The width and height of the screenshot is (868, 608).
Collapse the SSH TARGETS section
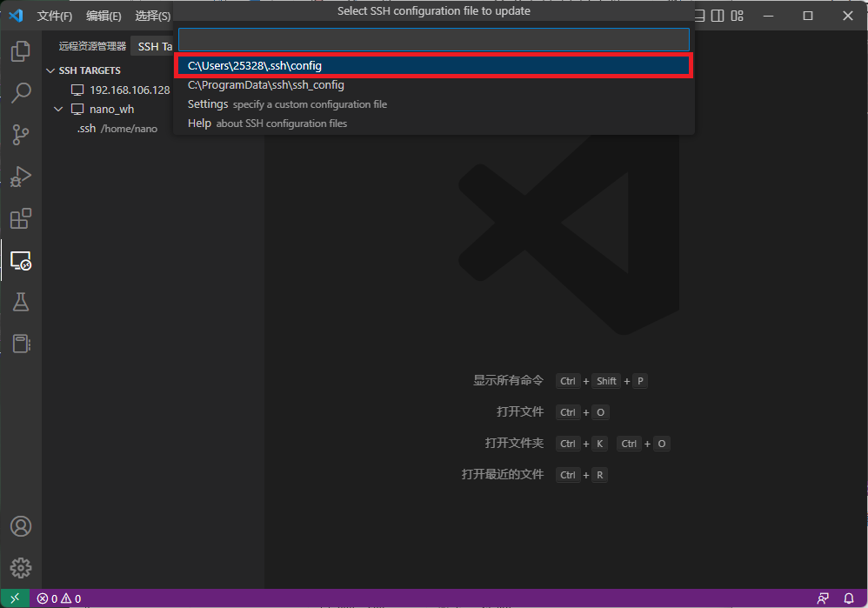click(50, 70)
